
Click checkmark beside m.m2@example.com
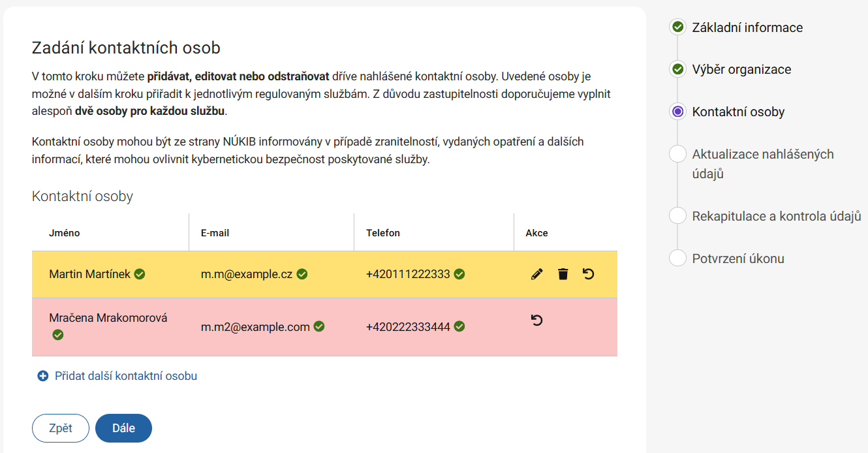319,326
